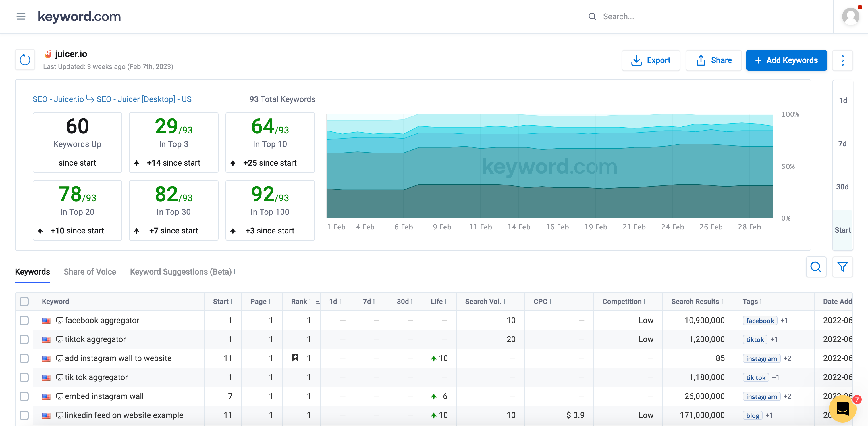Click the juicer.io favicon icon
Screen dimensions: 868x426
(x=48, y=54)
